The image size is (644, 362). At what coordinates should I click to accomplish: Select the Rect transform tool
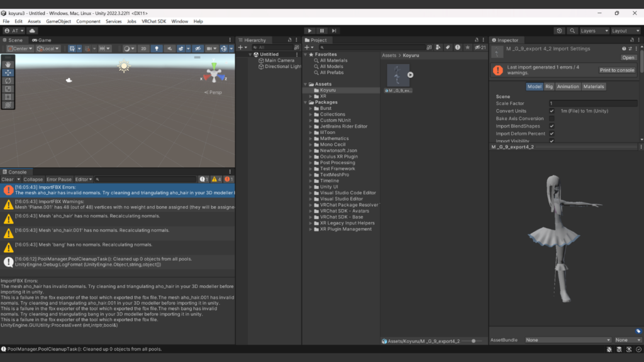tap(8, 97)
